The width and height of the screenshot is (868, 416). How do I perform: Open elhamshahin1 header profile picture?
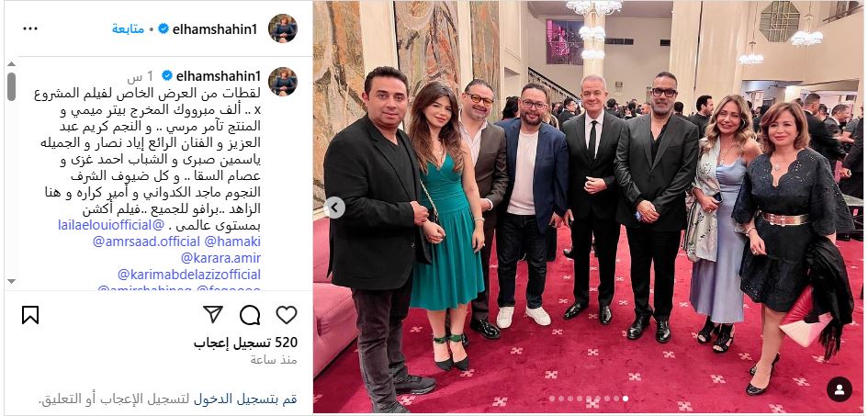pyautogui.click(x=283, y=28)
